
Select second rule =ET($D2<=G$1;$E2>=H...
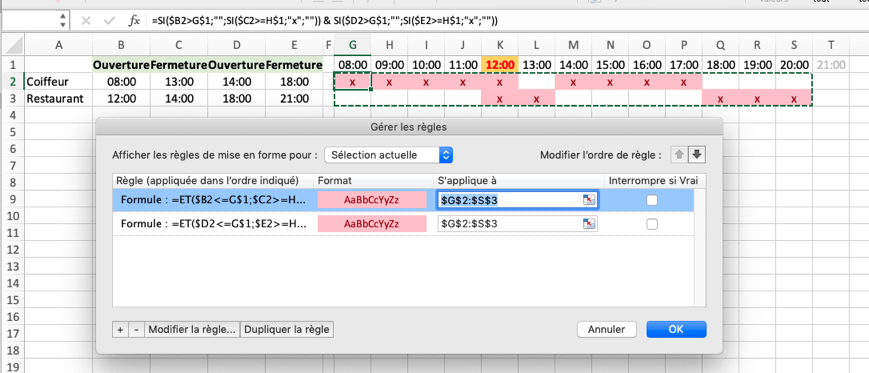213,224
